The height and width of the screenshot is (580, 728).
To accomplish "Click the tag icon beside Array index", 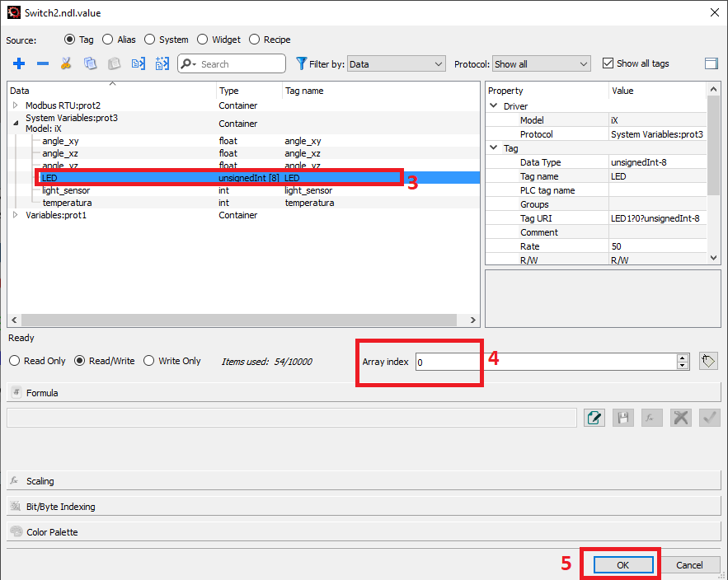I will [x=708, y=361].
